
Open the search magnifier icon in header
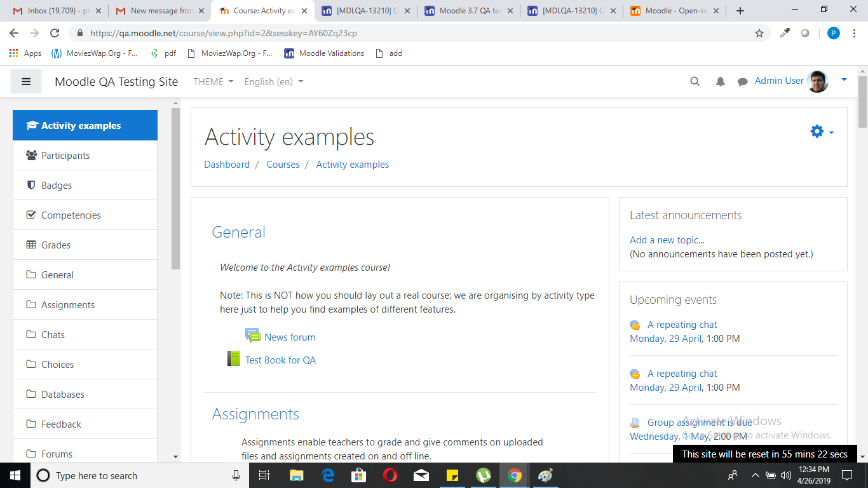(x=695, y=81)
